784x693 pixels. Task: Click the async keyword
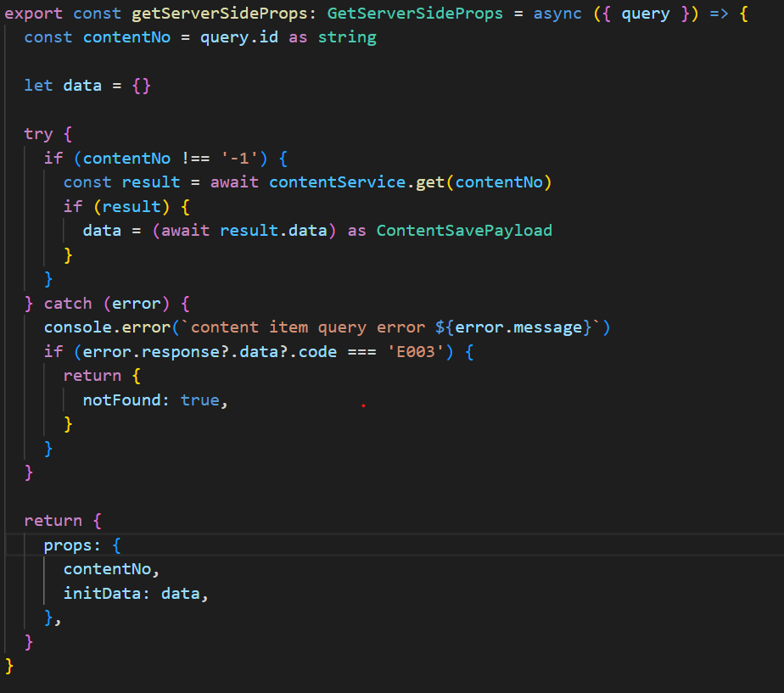click(x=557, y=14)
